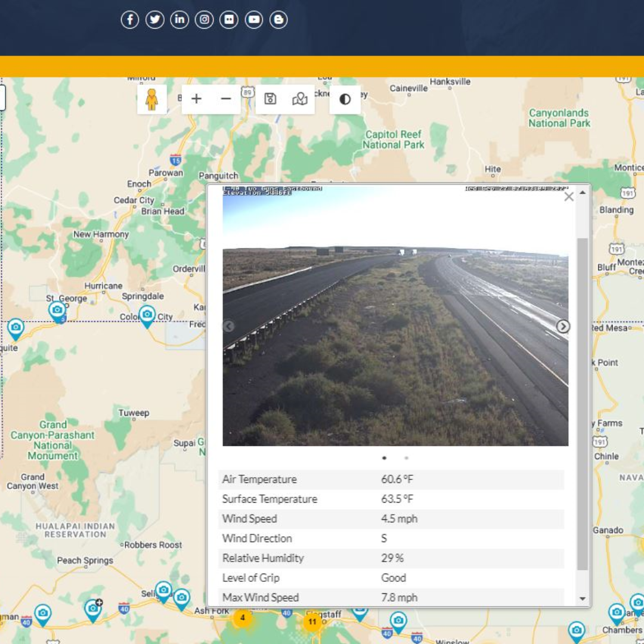Close the Two Guns camera popup

tap(568, 197)
